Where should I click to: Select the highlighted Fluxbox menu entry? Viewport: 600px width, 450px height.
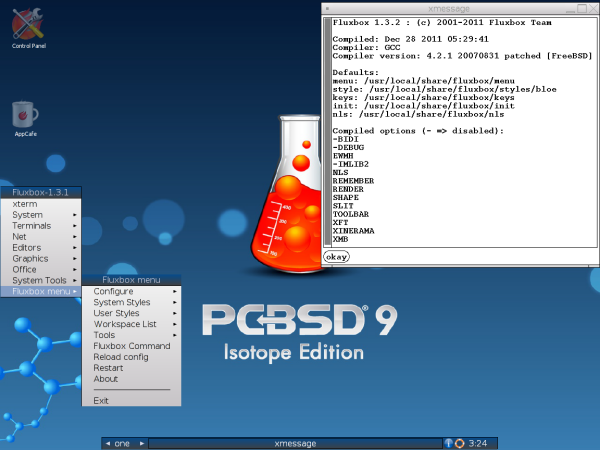(x=41, y=291)
